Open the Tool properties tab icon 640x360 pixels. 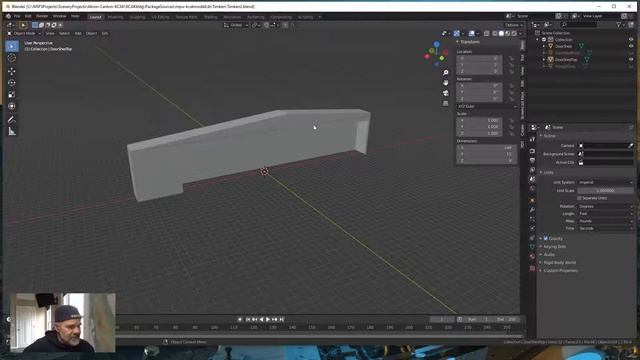coord(532,140)
